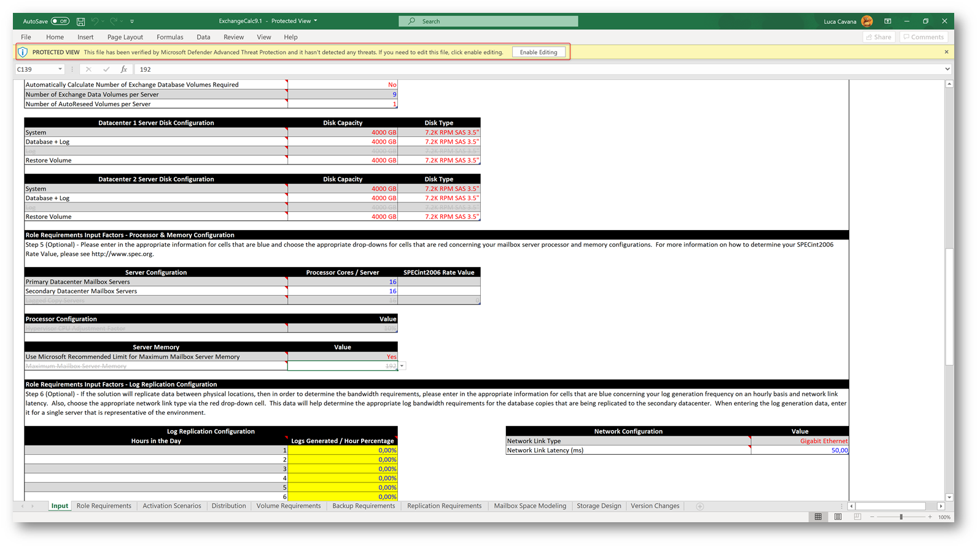This screenshot has height=548, width=980.
Task: Expand the Name Box dropdown arrow
Action: click(60, 69)
